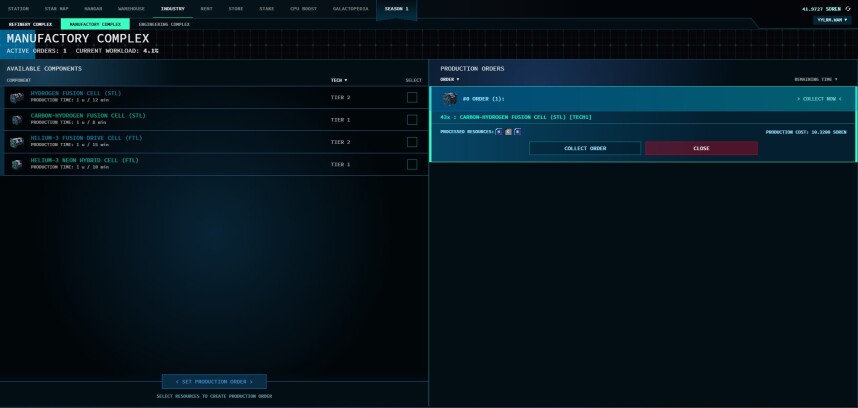Viewport: 858px width, 408px height.
Task: Switch to the Refinery Complex sub-tab
Action: [31, 24]
